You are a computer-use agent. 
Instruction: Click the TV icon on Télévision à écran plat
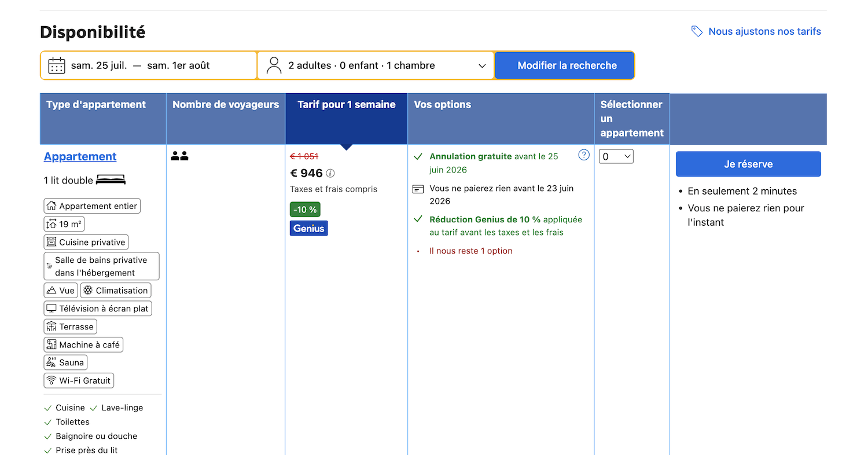53,308
